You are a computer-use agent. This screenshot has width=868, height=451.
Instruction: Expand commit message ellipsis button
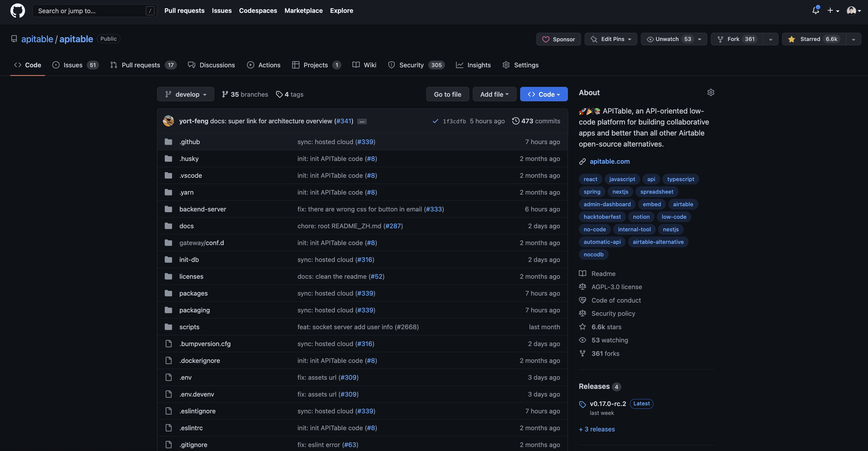click(x=362, y=121)
